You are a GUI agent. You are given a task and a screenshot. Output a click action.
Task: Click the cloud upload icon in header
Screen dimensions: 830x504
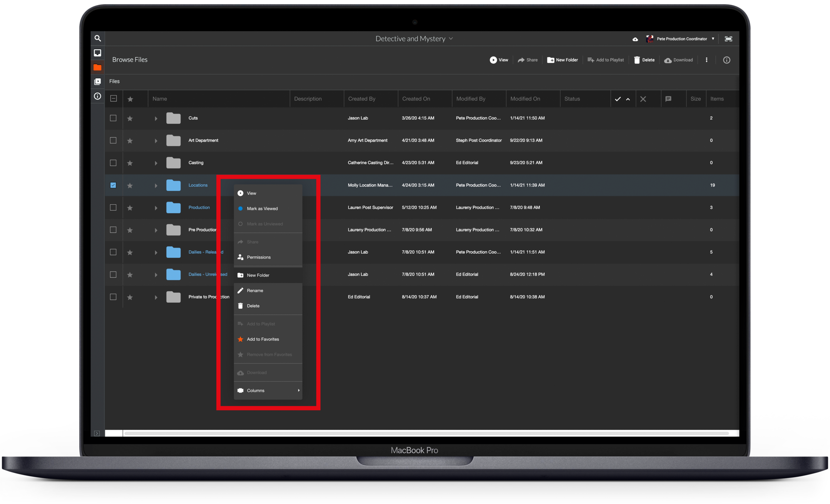click(x=635, y=39)
